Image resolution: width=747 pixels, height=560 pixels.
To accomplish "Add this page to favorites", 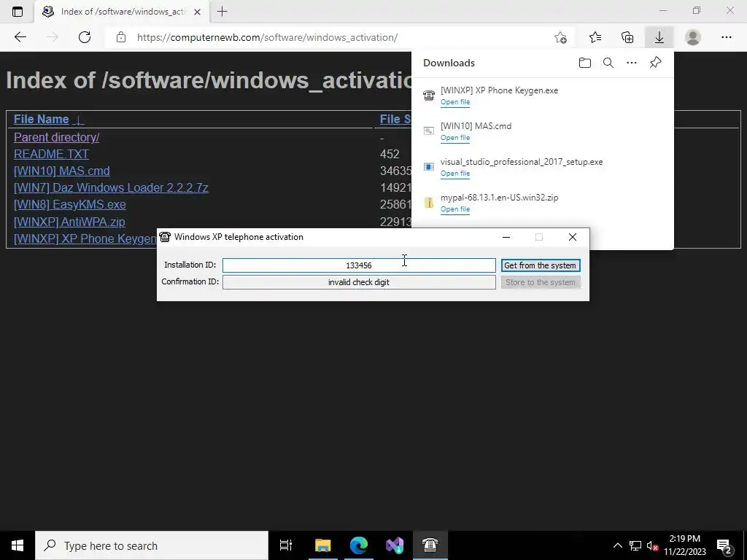I will [x=560, y=38].
